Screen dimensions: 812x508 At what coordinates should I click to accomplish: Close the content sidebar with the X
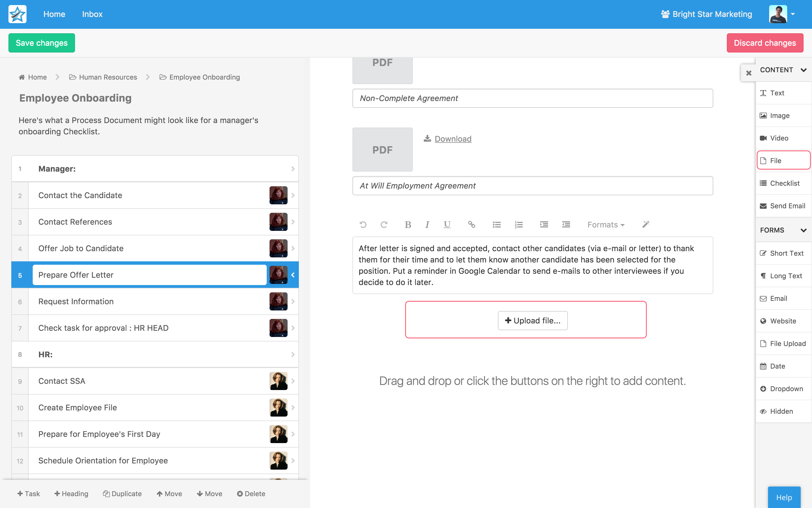[x=749, y=73]
